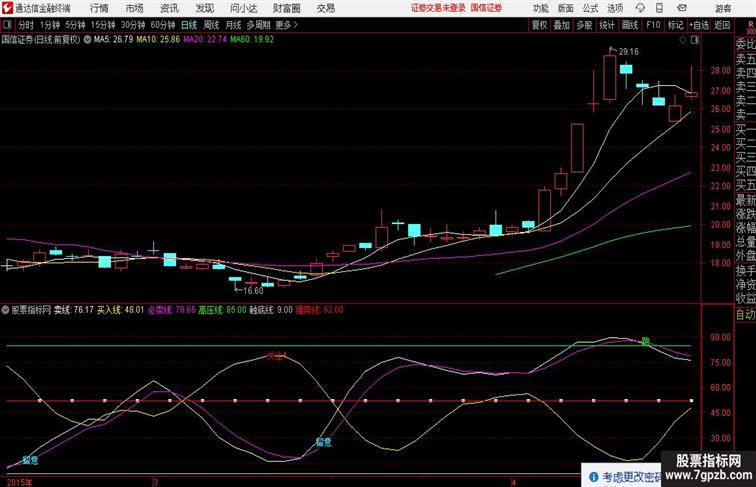The image size is (756, 487).
Task: Click the 通达信 red logo icon
Action: point(7,8)
